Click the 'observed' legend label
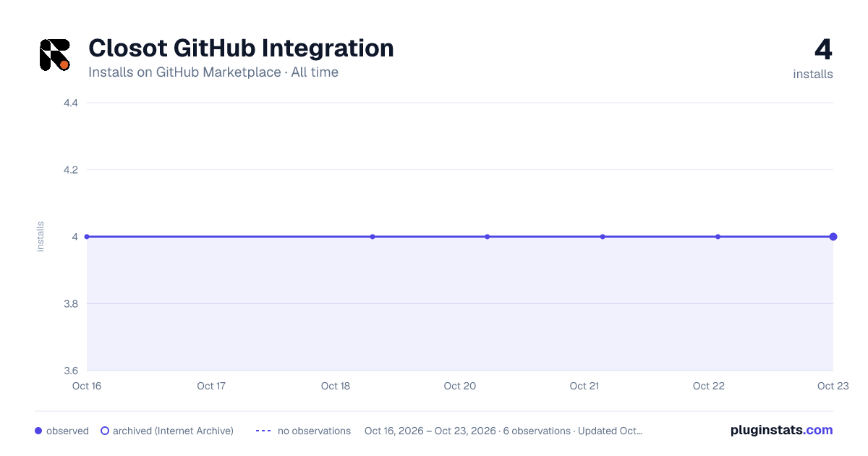The image size is (868, 456). pos(67,431)
